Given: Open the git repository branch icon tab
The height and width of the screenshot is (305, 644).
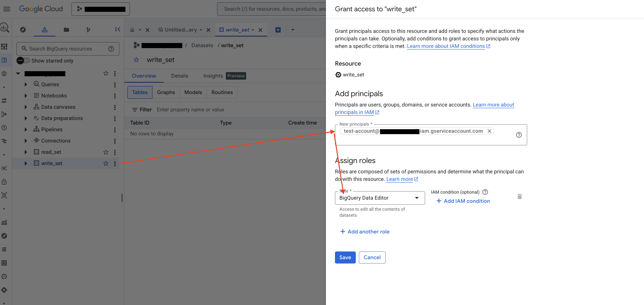Looking at the screenshot, I should click(x=88, y=30).
